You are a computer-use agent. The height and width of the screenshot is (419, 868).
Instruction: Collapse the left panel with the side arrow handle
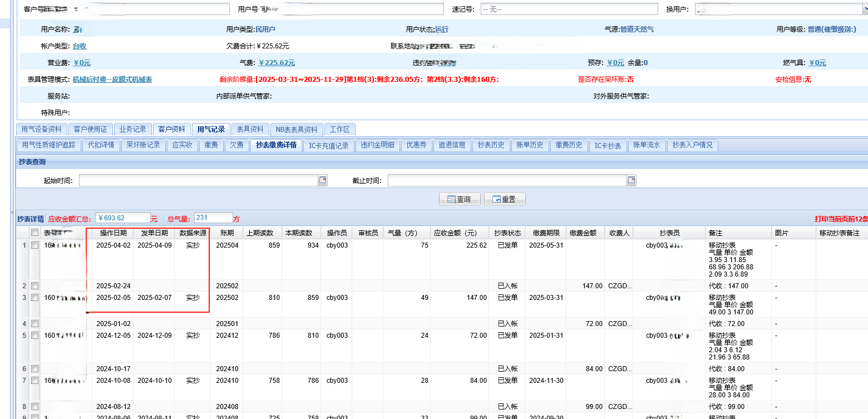point(13,213)
